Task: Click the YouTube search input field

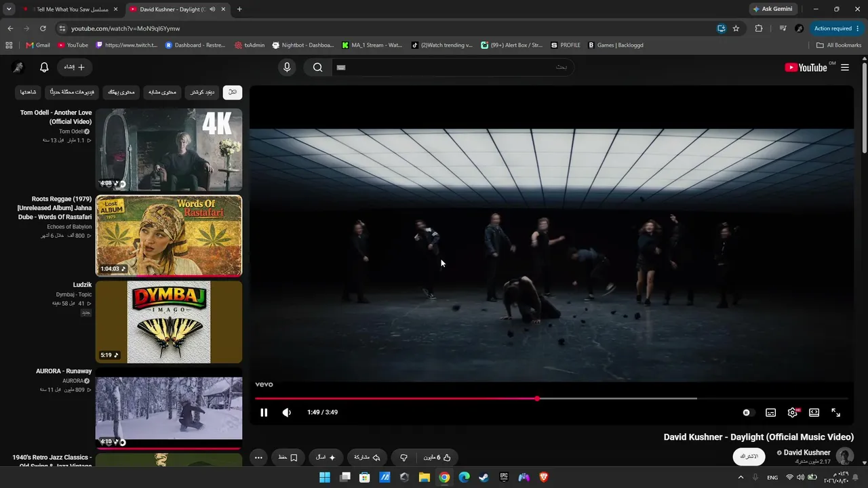Action: [x=453, y=67]
